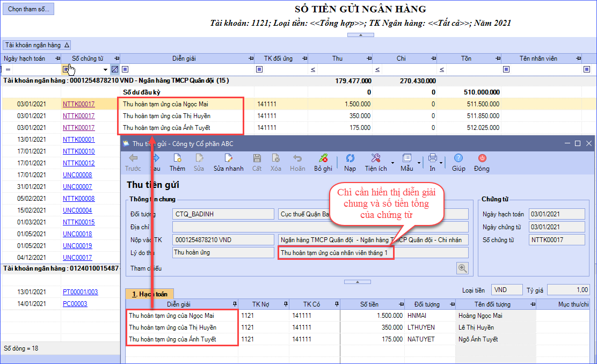Click the Tài khoản ngân hàng grouping header
The width and height of the screenshot is (597, 364).
(x=37, y=45)
